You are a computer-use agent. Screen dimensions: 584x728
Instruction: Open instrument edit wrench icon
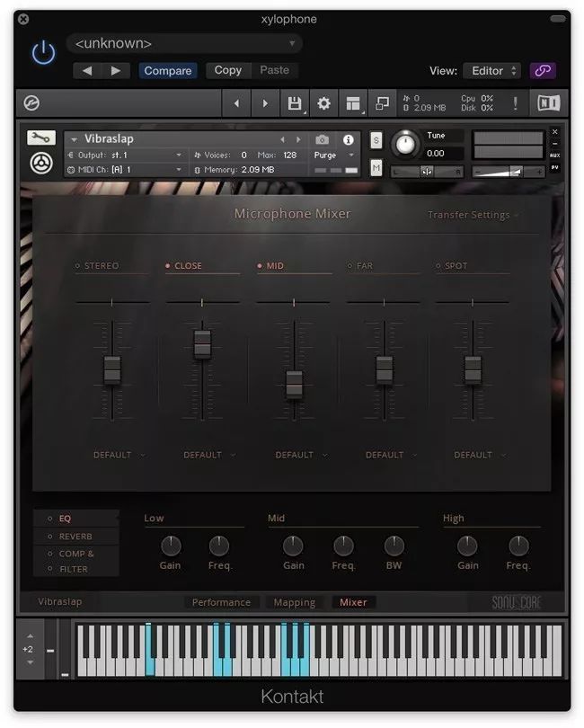coord(40,138)
